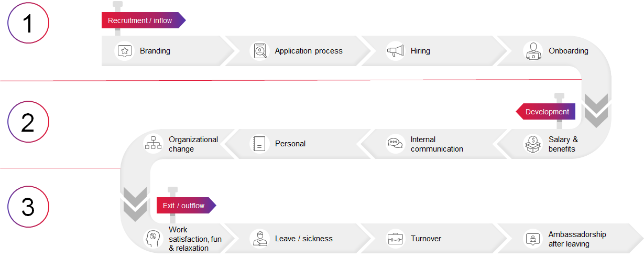Select the circled number 2 marker
Image resolution: width=644 pixels, height=257 pixels.
click(x=28, y=122)
